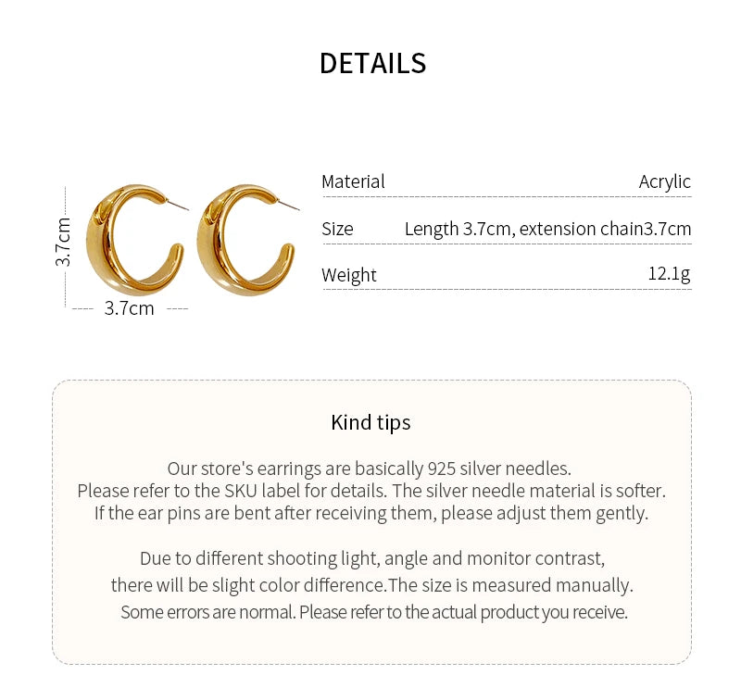The width and height of the screenshot is (741, 700).
Task: Click the shooting light and monitor contrast line
Action: coord(371,558)
